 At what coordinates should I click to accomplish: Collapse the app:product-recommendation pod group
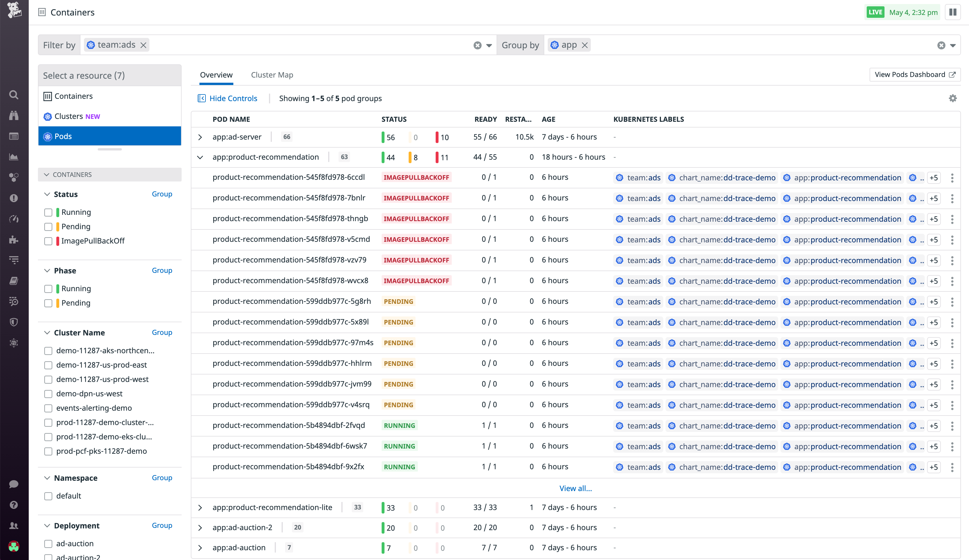pyautogui.click(x=200, y=157)
